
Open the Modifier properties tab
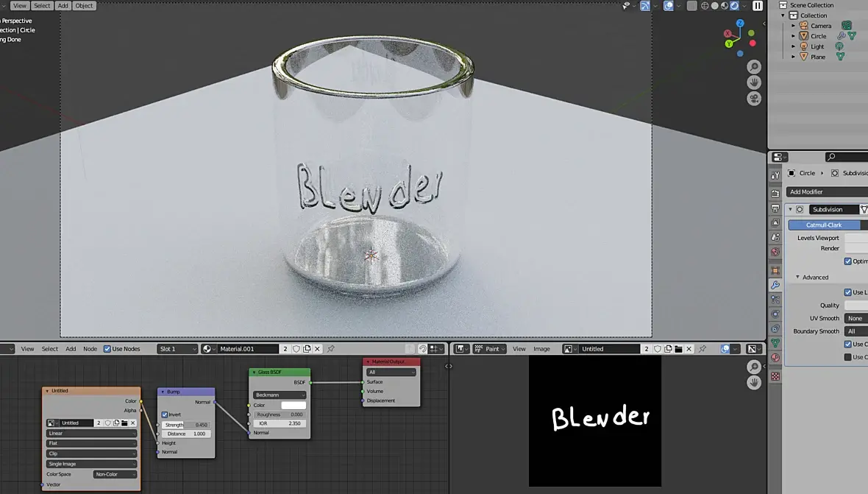[775, 285]
